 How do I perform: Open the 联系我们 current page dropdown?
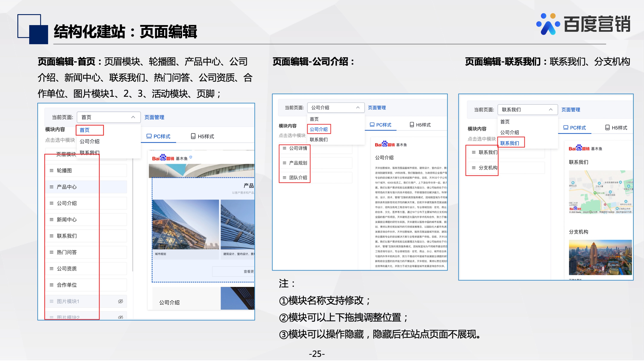[x=528, y=110]
